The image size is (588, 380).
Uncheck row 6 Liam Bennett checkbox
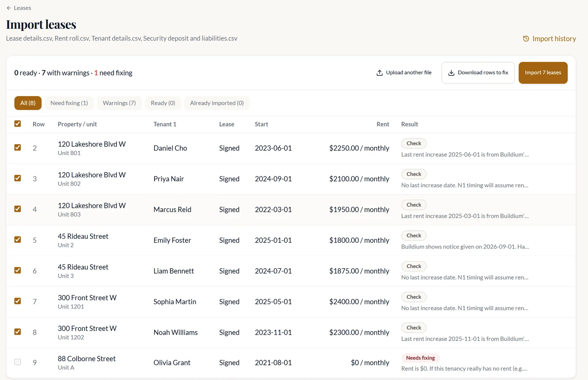pyautogui.click(x=18, y=270)
